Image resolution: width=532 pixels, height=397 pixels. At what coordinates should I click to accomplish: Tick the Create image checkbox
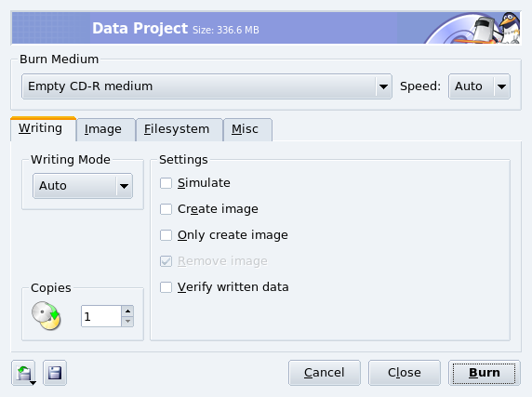click(166, 209)
